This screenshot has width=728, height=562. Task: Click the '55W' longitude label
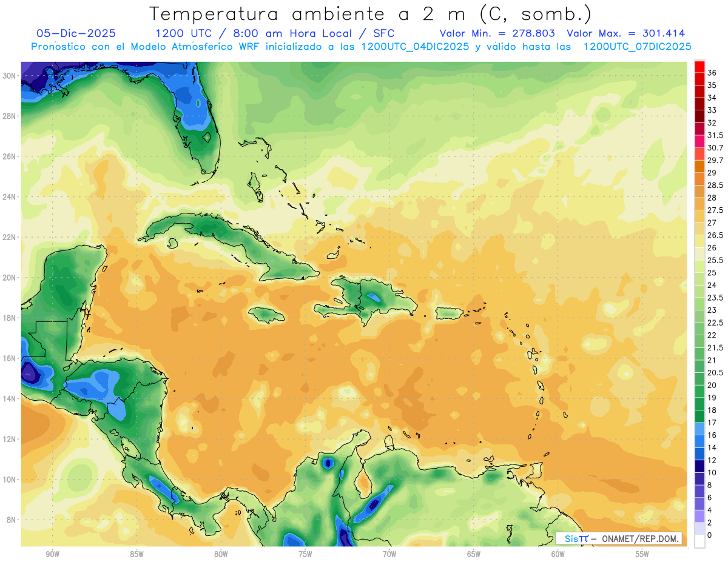(642, 554)
